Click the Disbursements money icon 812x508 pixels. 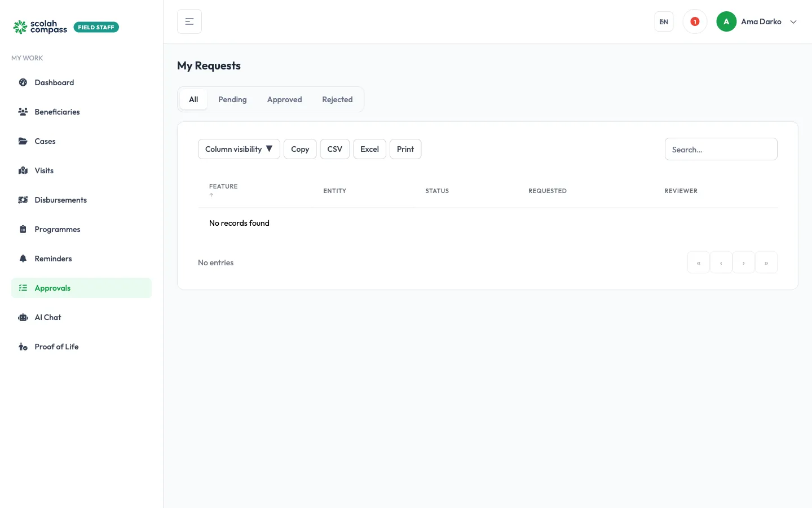(x=23, y=200)
